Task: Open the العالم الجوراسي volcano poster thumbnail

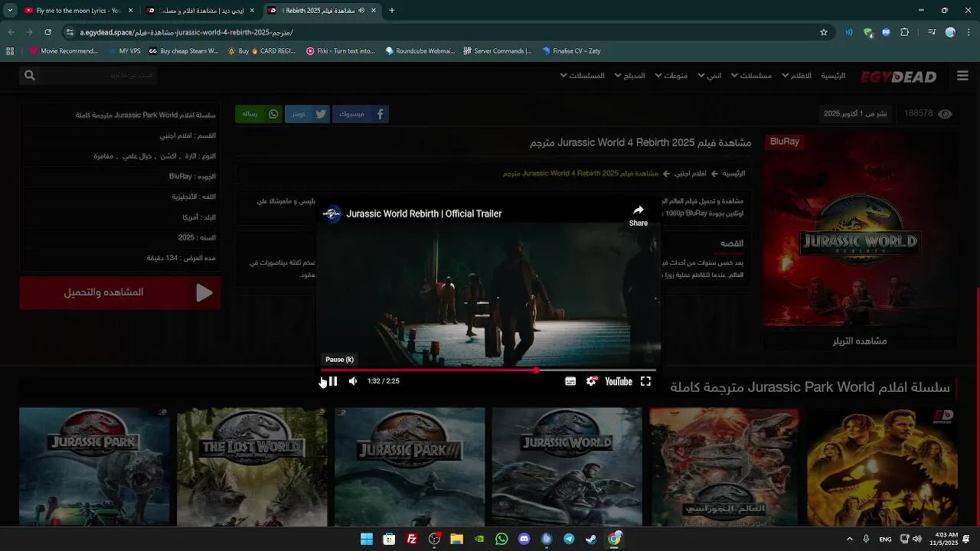Action: coord(724,467)
